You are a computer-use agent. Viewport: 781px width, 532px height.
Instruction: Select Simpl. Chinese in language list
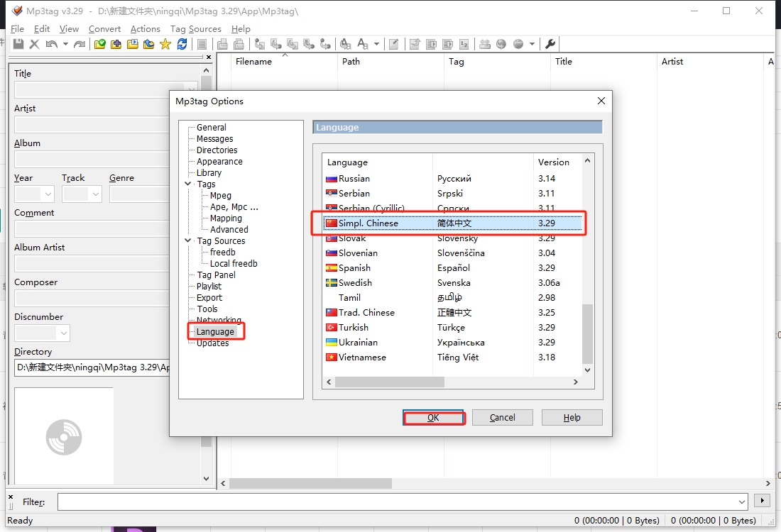tap(452, 223)
